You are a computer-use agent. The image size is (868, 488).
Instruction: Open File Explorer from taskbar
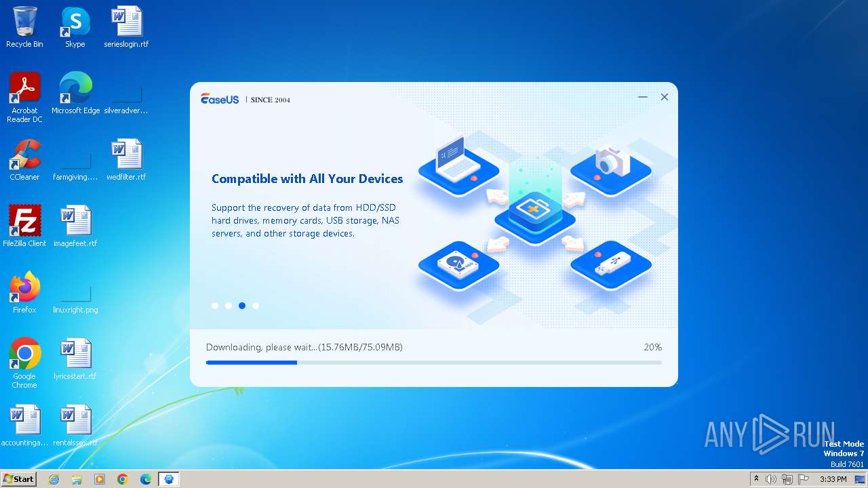(x=77, y=479)
